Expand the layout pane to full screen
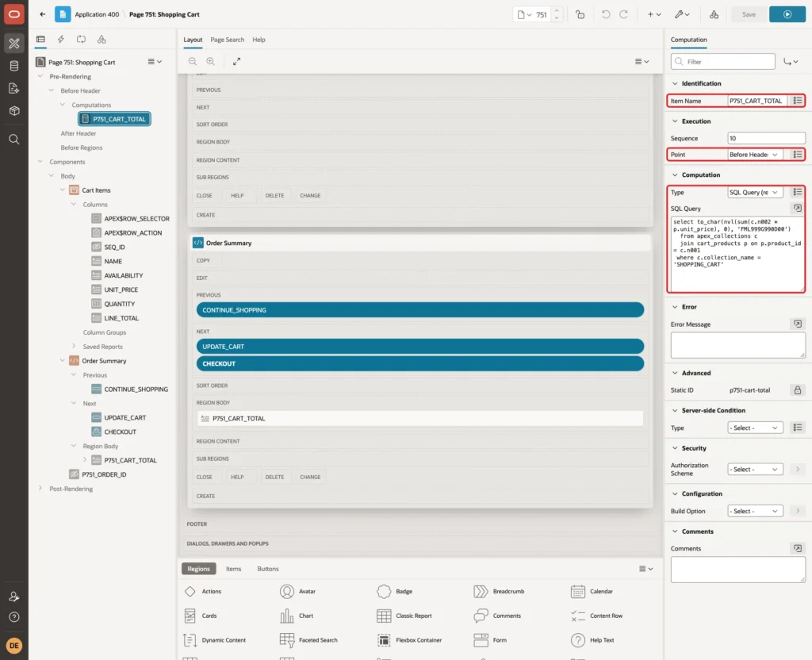The image size is (812, 660). click(x=236, y=61)
